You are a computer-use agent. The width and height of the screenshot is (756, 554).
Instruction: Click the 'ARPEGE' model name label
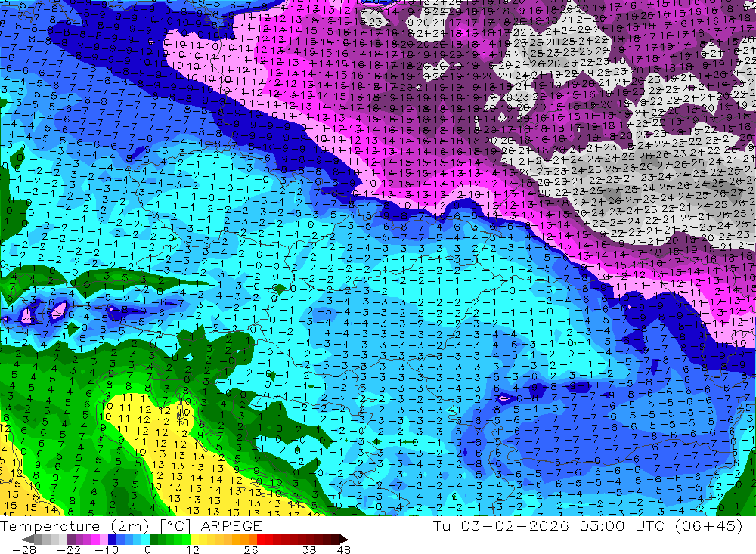point(231,525)
